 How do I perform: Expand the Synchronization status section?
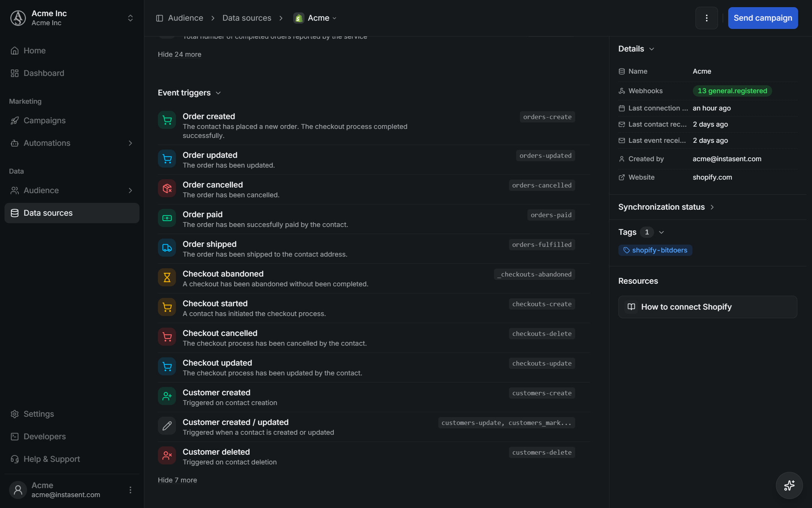(666, 207)
